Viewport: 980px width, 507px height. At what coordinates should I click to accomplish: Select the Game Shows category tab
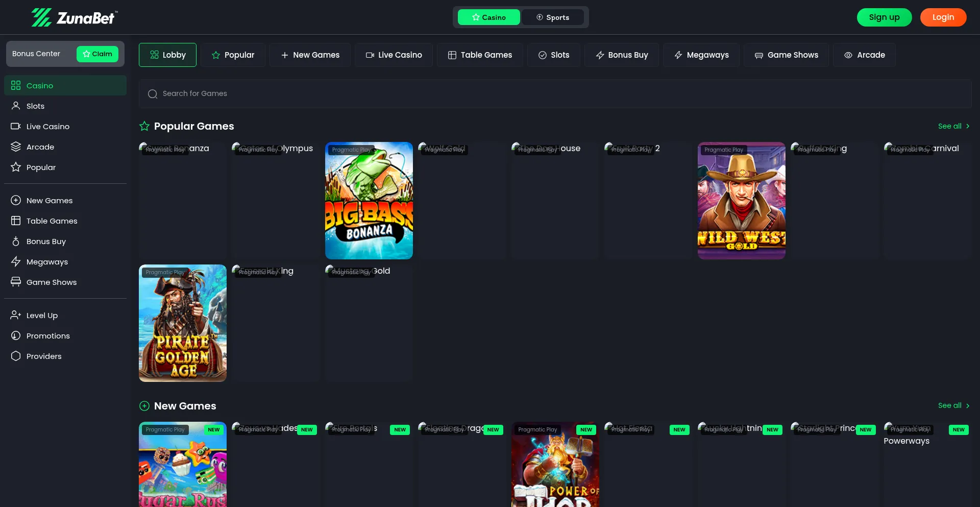click(787, 55)
